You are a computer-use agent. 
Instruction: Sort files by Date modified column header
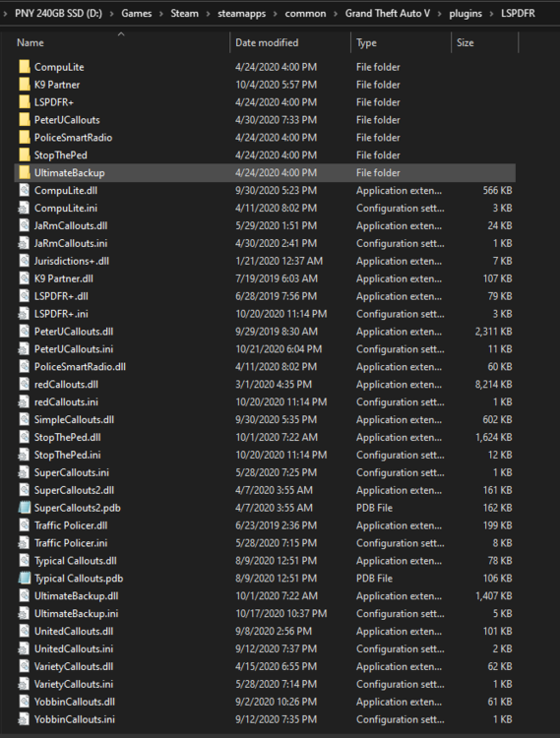(267, 43)
